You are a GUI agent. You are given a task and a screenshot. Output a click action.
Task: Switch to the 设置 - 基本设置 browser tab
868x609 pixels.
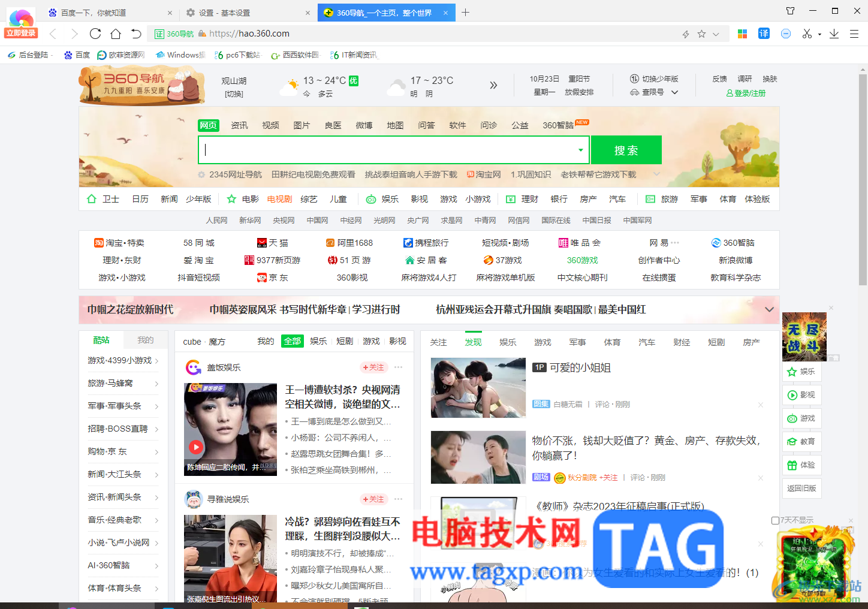point(247,13)
